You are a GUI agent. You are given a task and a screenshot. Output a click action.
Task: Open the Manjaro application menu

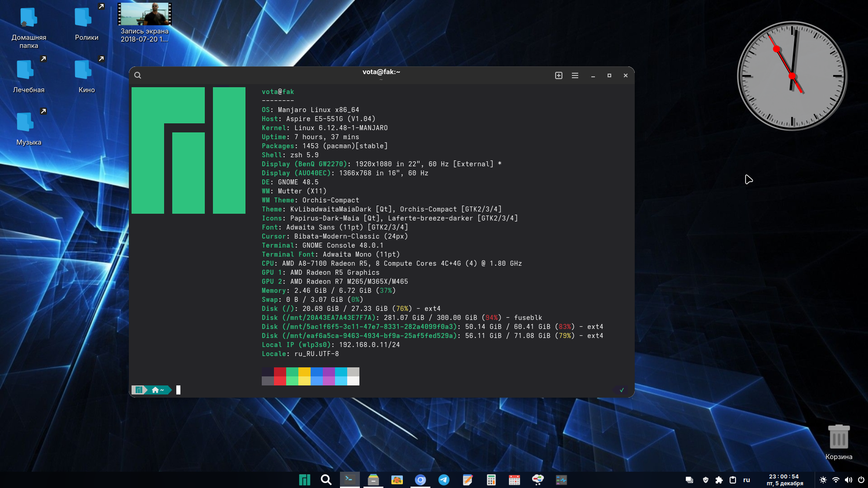click(305, 480)
